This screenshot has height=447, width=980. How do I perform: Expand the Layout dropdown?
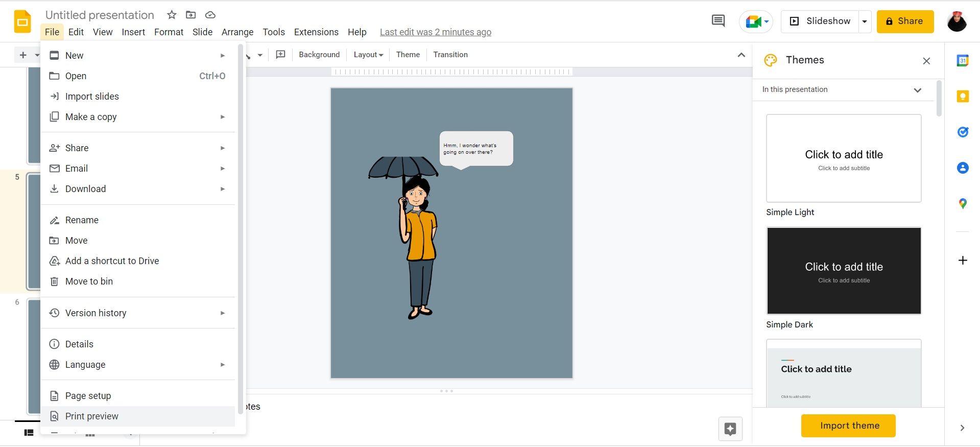[x=368, y=55]
